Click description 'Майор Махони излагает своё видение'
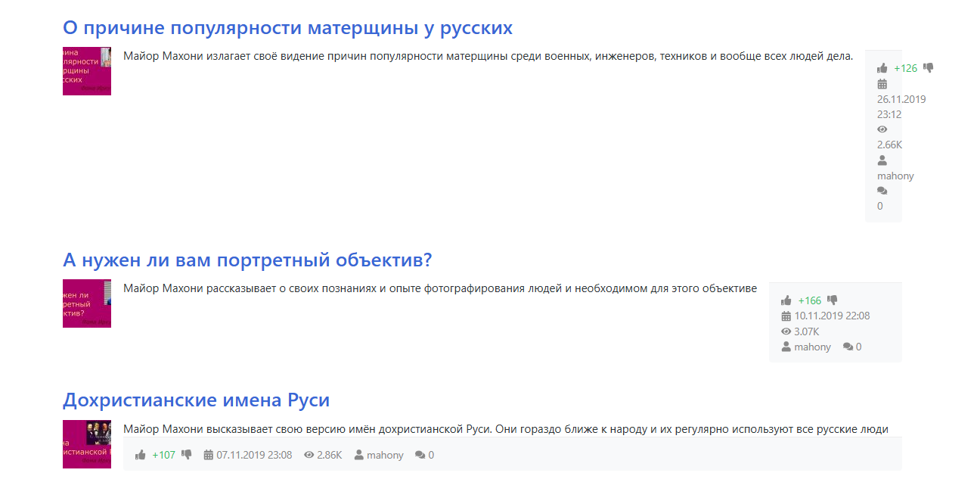Viewport: 980px width, 501px height. pyautogui.click(x=488, y=55)
